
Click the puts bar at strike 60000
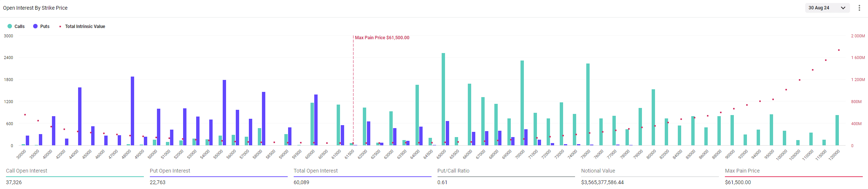(x=316, y=120)
